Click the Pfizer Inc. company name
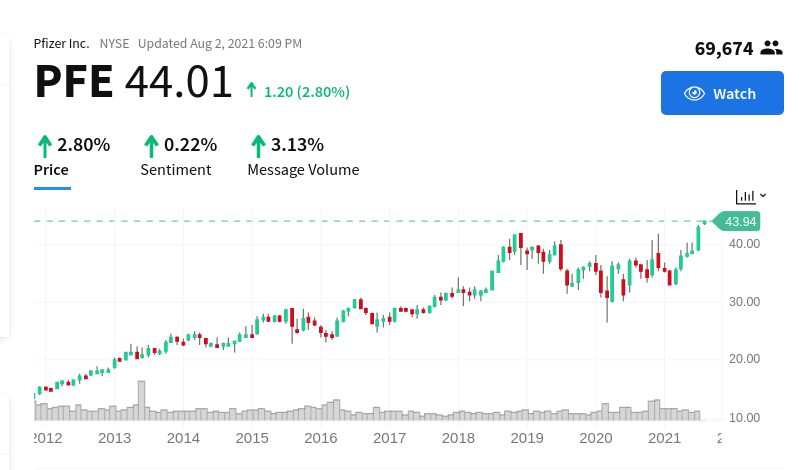This screenshot has height=470, width=809. tap(61, 43)
